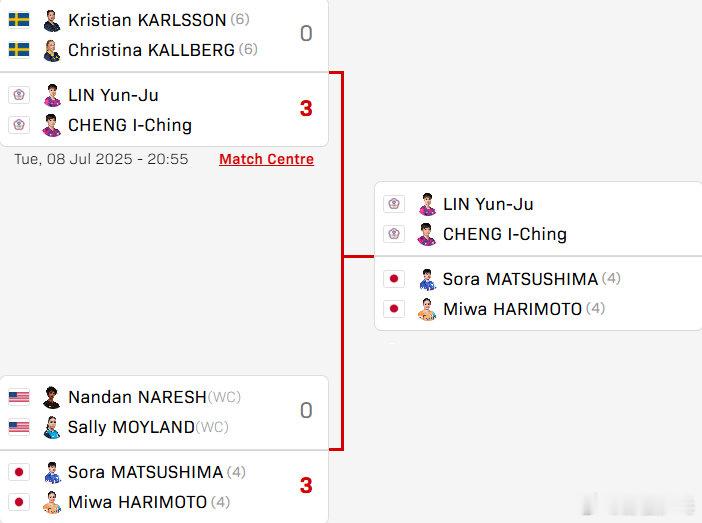Select LIN Yun-Ju name in semifinal box
Viewport: 702px width, 523px height.
click(488, 204)
